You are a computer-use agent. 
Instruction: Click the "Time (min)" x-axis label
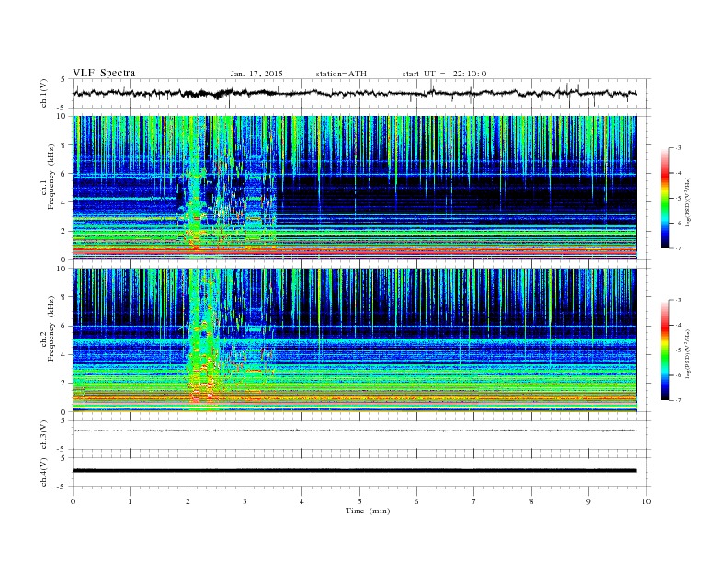[x=368, y=511]
